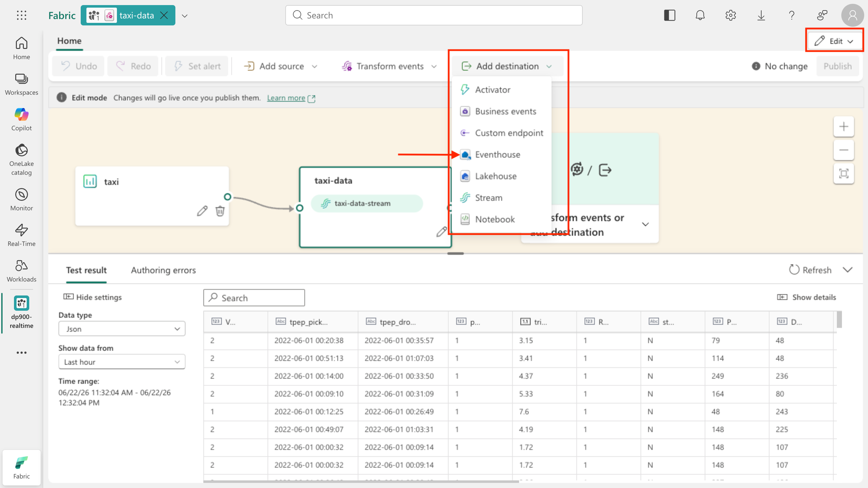Click the sidebar more options ellipsis
Image resolution: width=868 pixels, height=488 pixels.
[22, 353]
